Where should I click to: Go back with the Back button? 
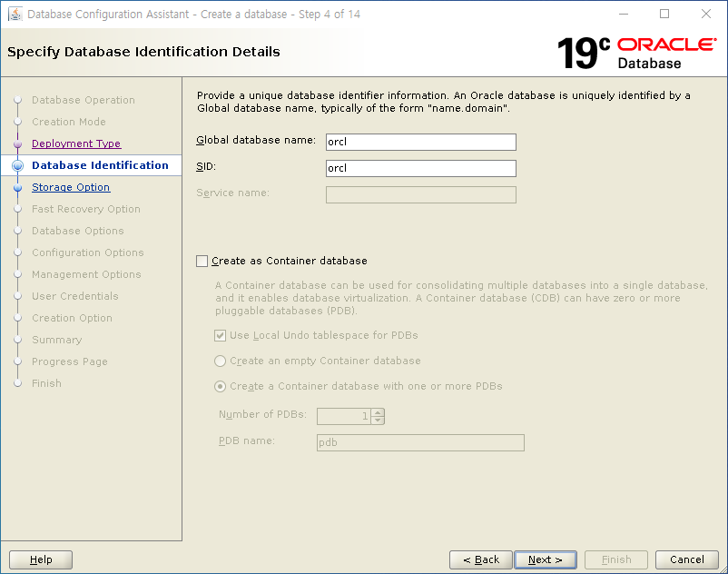click(481, 559)
